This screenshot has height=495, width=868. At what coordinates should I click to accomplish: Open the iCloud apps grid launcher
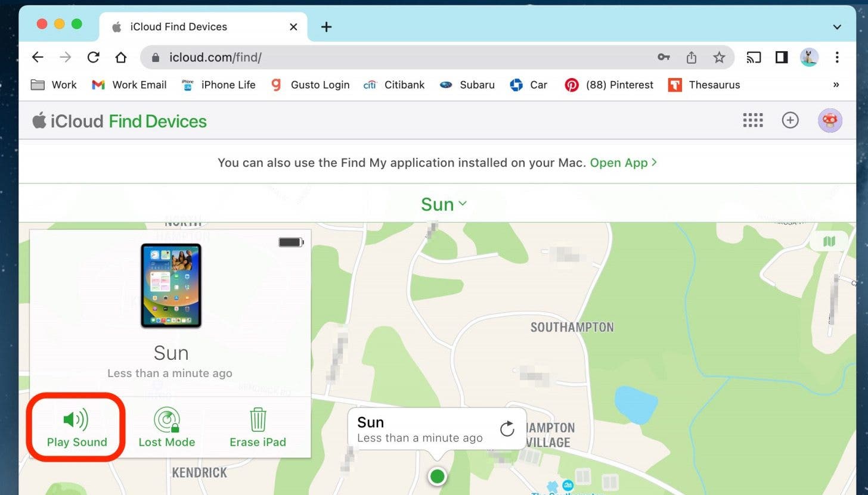pos(753,121)
